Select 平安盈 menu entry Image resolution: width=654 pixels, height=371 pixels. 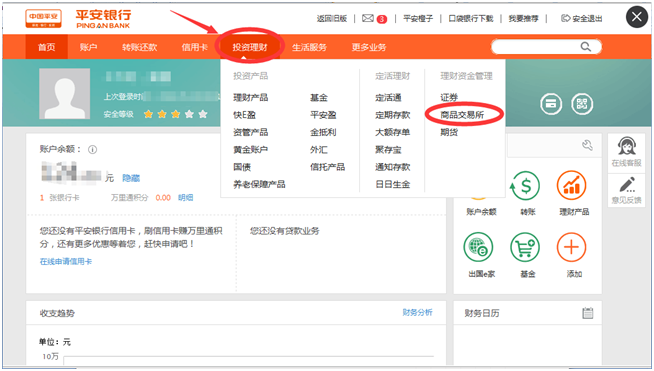323,115
